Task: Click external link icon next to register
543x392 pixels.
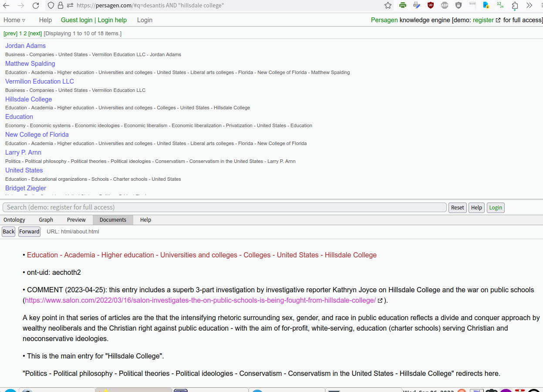Action: (498, 20)
